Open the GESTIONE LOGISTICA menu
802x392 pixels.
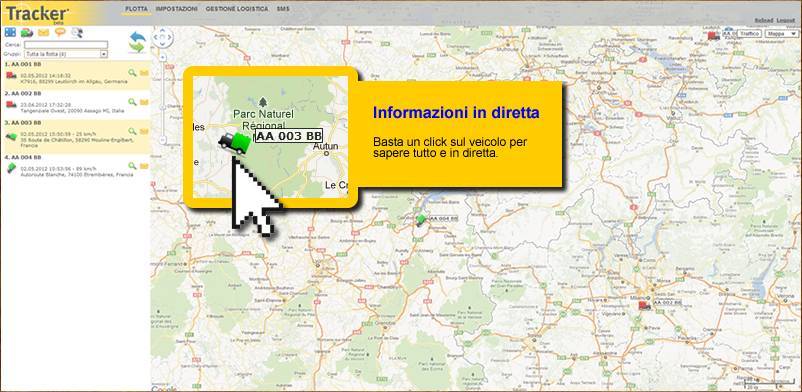click(x=237, y=9)
